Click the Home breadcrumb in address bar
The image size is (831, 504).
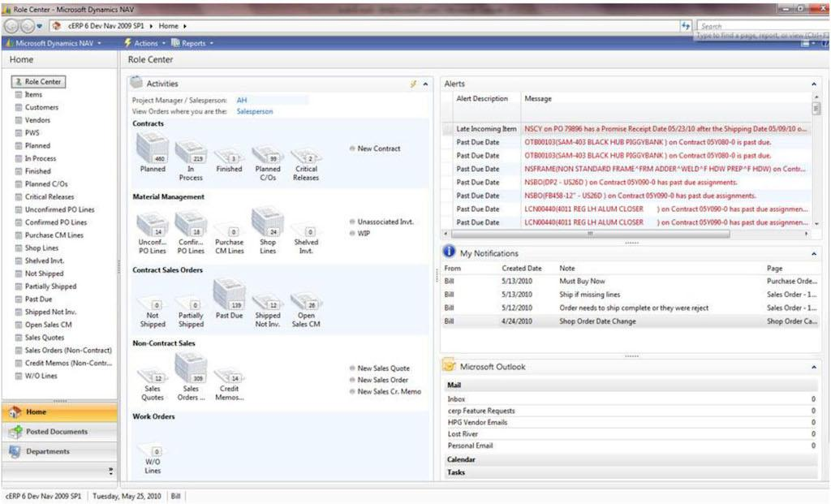pos(168,25)
